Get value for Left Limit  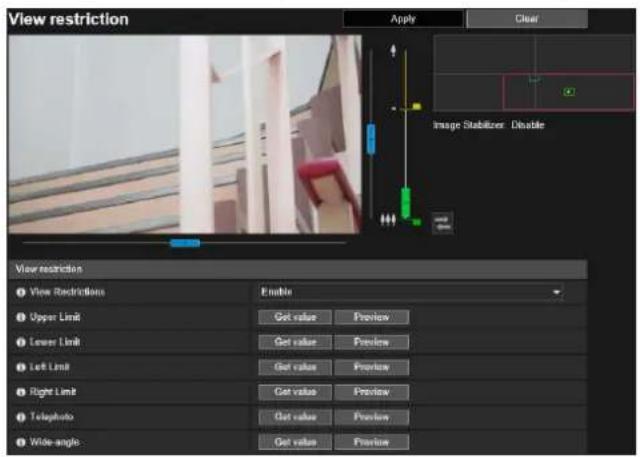[x=295, y=367]
